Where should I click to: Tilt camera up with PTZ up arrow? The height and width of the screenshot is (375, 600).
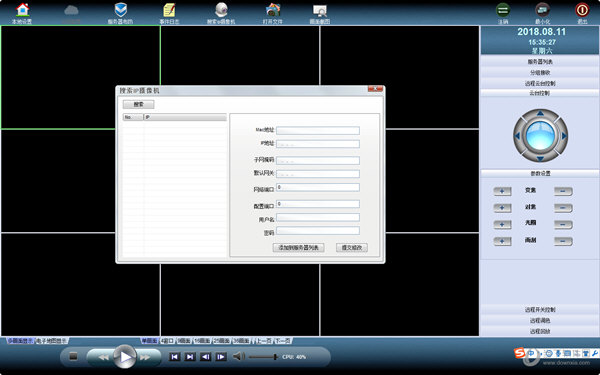coord(540,113)
